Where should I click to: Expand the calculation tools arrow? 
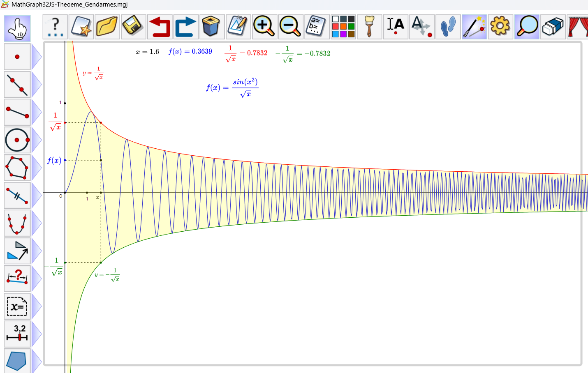[x=36, y=306]
